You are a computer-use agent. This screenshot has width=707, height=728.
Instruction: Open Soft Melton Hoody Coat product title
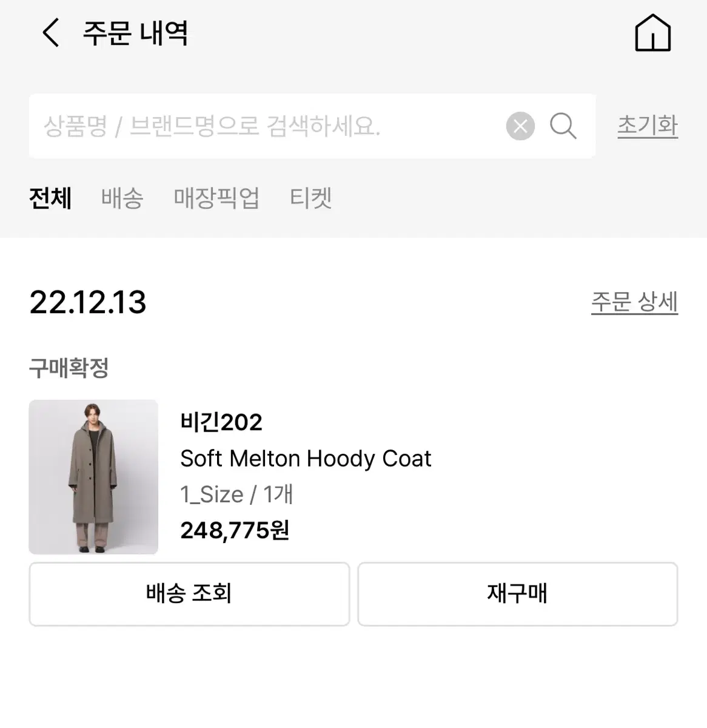[306, 459]
